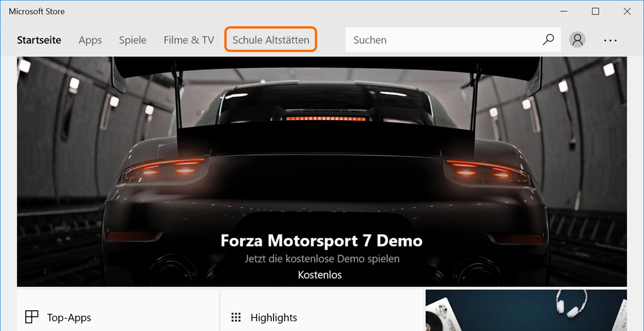The image size is (644, 331).
Task: Switch to the Apps tab
Action: [90, 40]
